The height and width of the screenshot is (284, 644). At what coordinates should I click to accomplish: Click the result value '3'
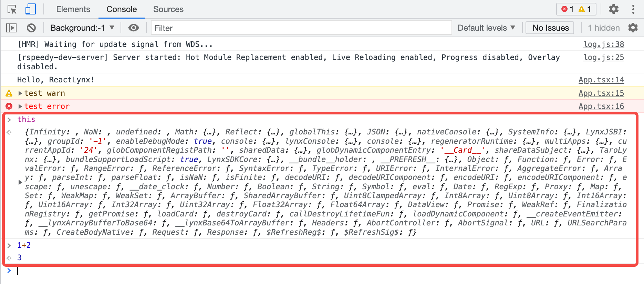(20, 258)
